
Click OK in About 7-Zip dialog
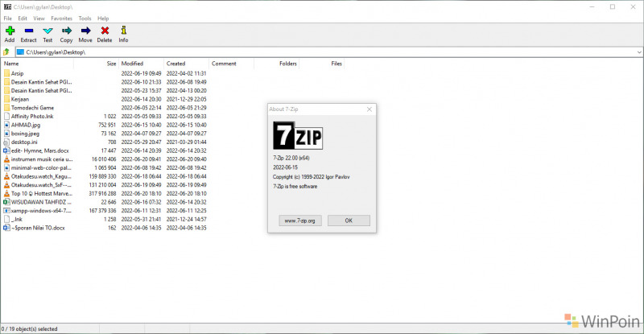pyautogui.click(x=349, y=221)
